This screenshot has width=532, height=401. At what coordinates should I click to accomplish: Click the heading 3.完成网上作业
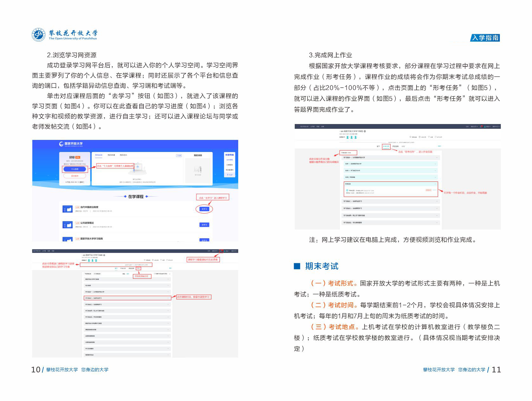pos(331,55)
